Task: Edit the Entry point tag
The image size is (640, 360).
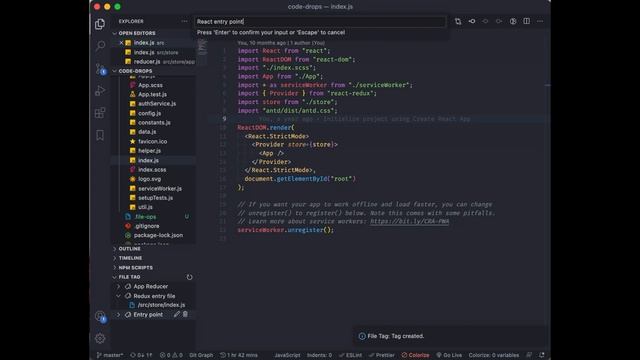Action: 176,314
